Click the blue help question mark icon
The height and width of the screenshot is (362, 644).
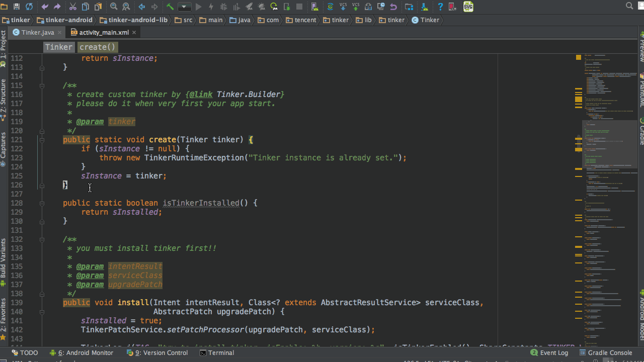440,7
